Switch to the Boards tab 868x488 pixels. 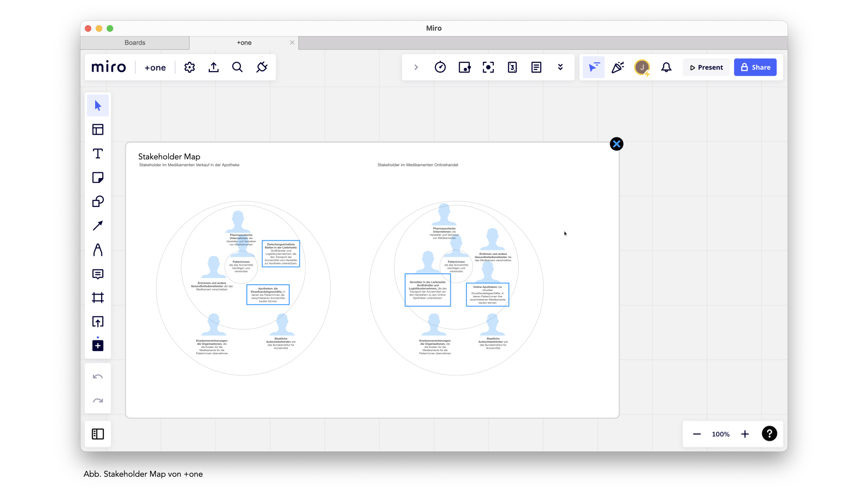coord(135,42)
